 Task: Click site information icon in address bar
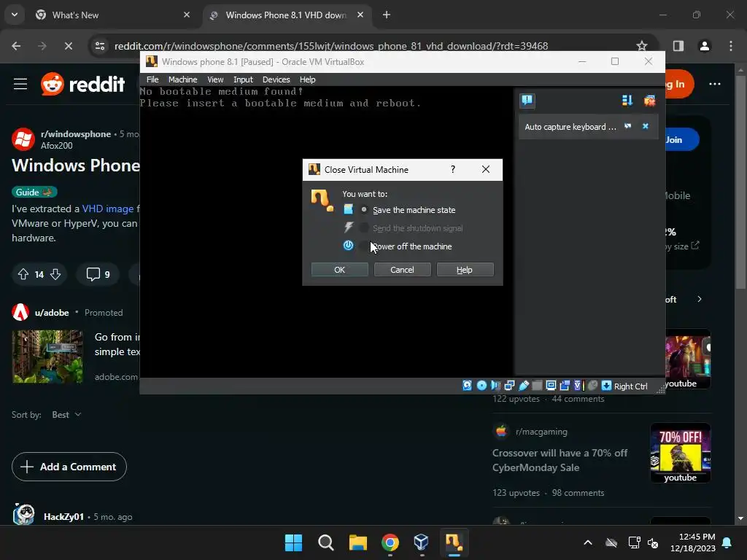(100, 46)
